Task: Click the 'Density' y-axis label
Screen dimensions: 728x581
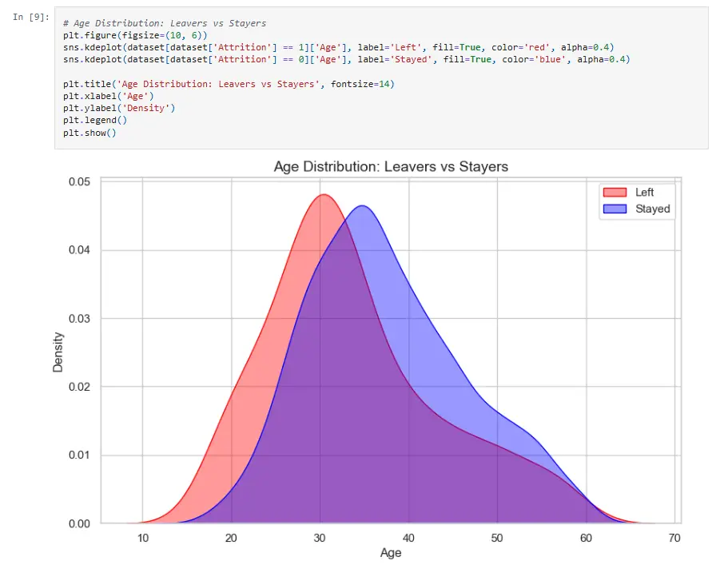Action: 58,352
